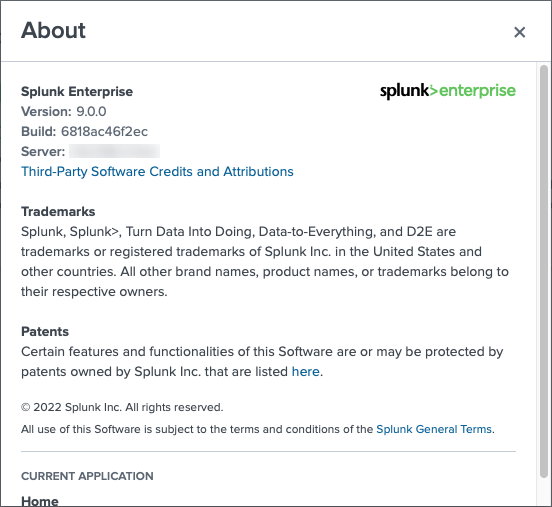The width and height of the screenshot is (552, 507).
Task: Select the Home application name
Action: coord(40,501)
